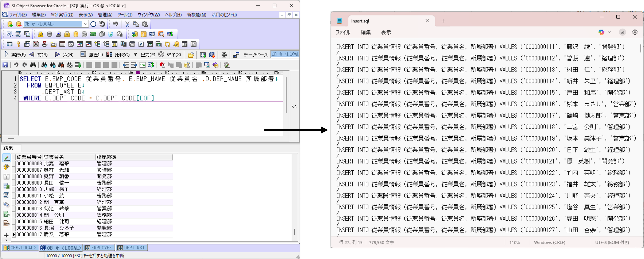Toggle the red M bookmark marker icon
Screen dimensions: 644x259
point(162,65)
